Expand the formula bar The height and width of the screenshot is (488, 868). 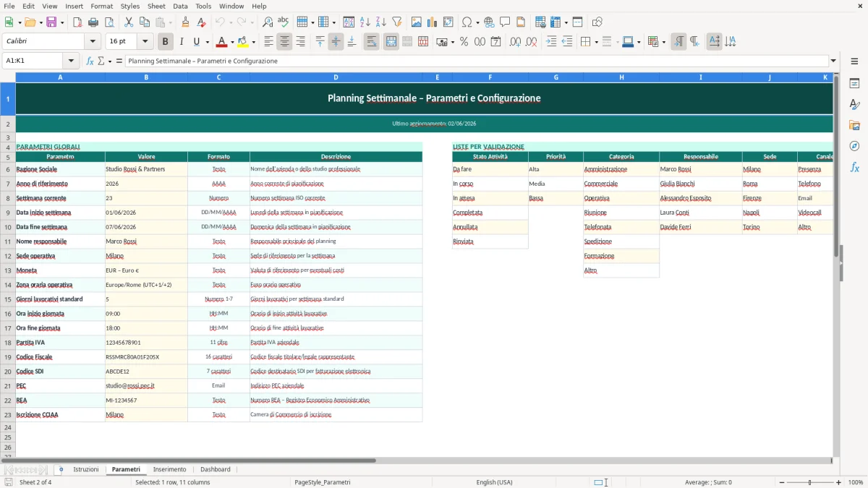point(834,61)
